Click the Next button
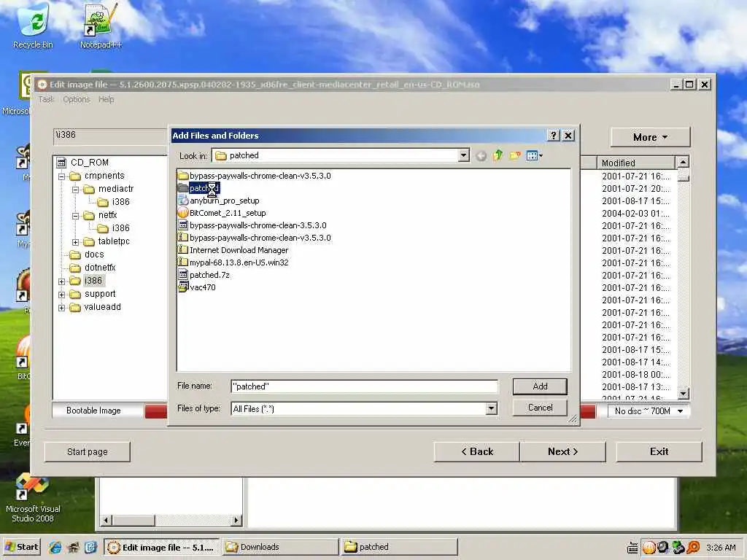This screenshot has width=747, height=560. coord(562,451)
